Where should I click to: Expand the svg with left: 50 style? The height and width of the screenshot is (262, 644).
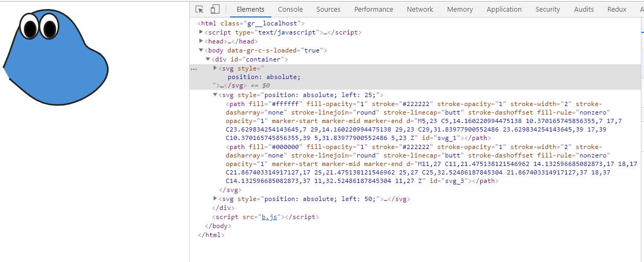click(215, 199)
